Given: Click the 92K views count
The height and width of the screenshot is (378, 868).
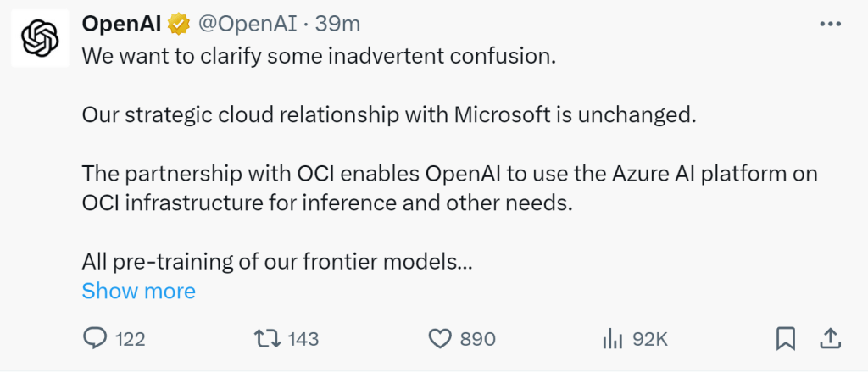Looking at the screenshot, I should click(x=650, y=339).
